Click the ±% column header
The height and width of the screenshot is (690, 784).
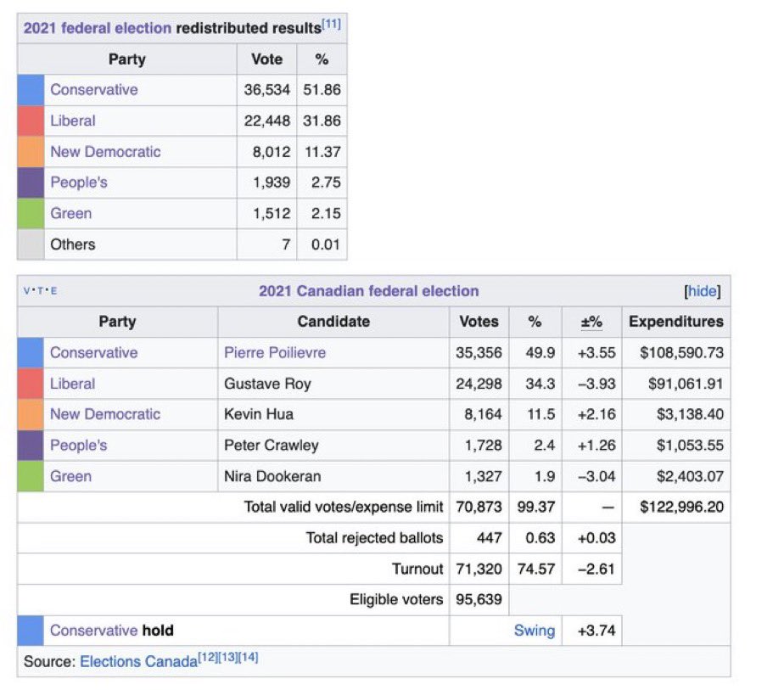point(591,322)
